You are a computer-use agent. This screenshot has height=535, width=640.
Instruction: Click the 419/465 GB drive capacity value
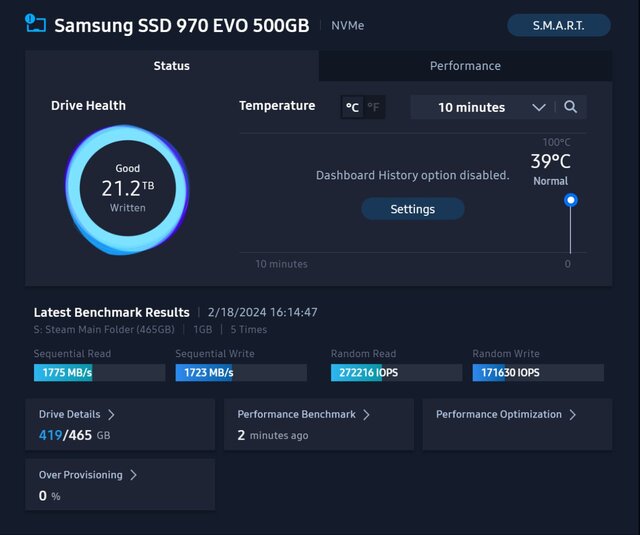(x=73, y=436)
